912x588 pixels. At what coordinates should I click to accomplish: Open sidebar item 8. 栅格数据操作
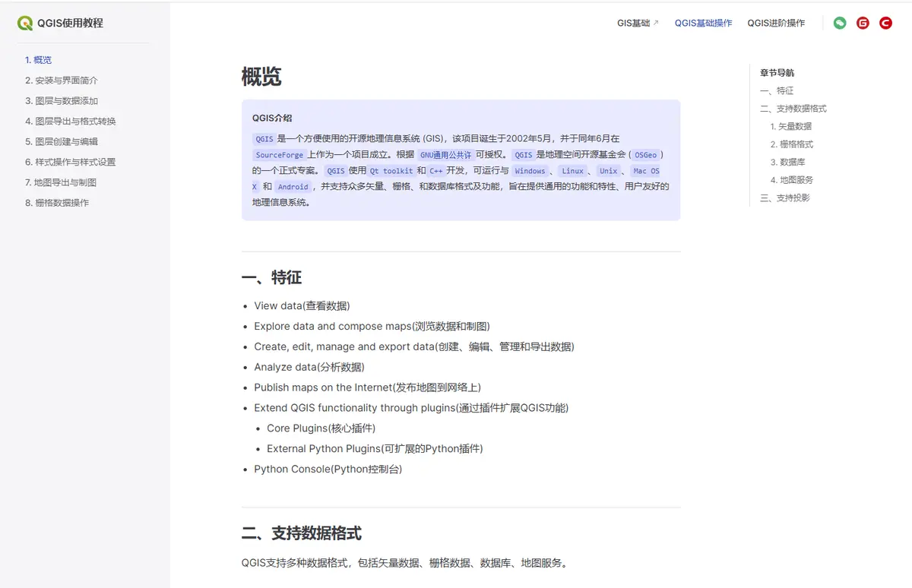point(56,204)
